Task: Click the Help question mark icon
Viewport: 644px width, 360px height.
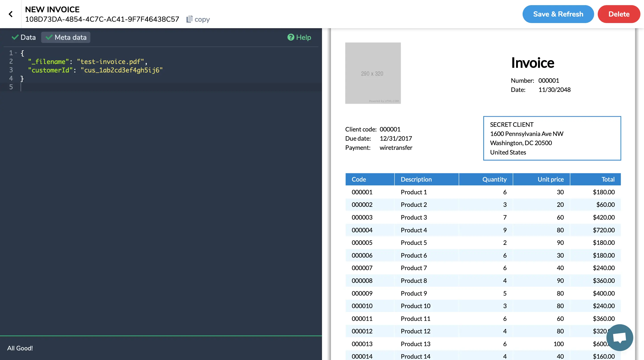Action: (290, 37)
